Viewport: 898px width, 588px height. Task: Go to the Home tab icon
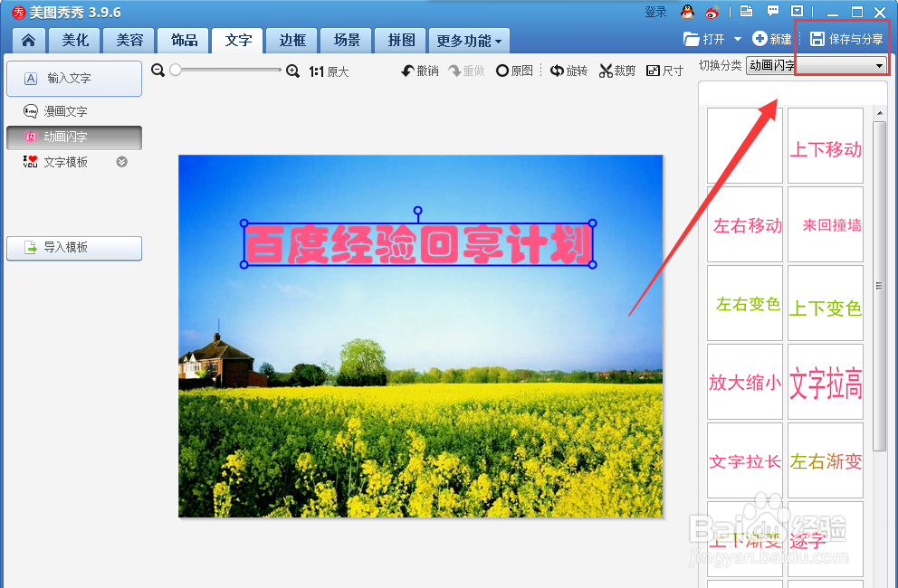click(28, 40)
